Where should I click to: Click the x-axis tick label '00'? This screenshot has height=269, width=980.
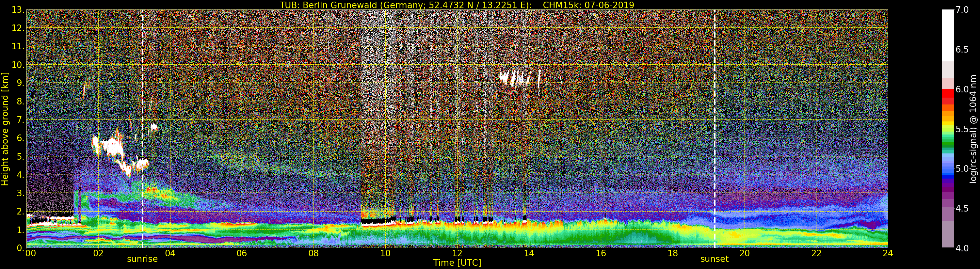click(30, 253)
